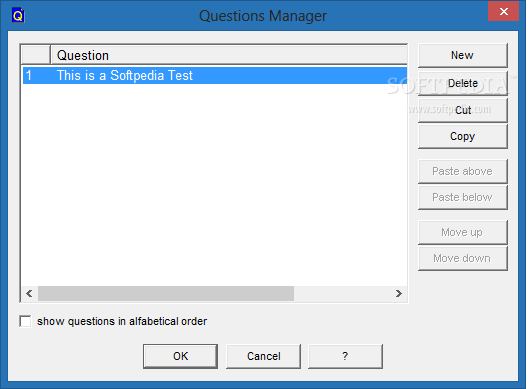Click the Move up button
This screenshot has width=530, height=389.
(462, 232)
